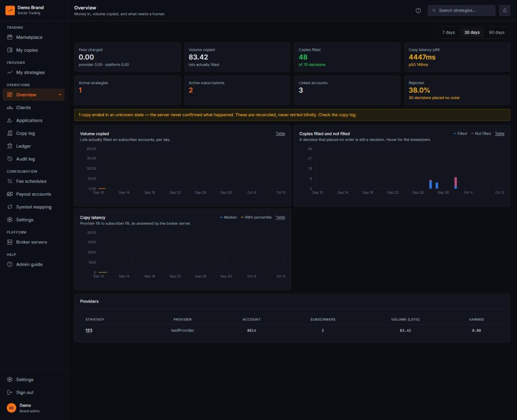This screenshot has height=420, width=517.
Task: Click the Symbol mapping icon
Action: tap(10, 207)
